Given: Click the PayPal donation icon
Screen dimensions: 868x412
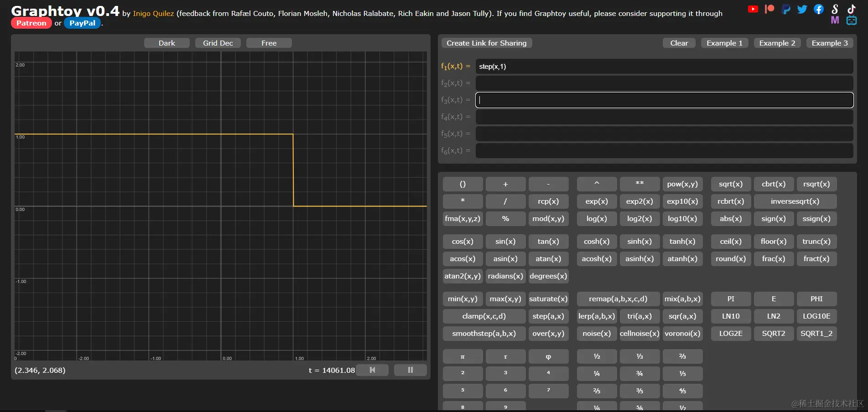Looking at the screenshot, I should 785,9.
